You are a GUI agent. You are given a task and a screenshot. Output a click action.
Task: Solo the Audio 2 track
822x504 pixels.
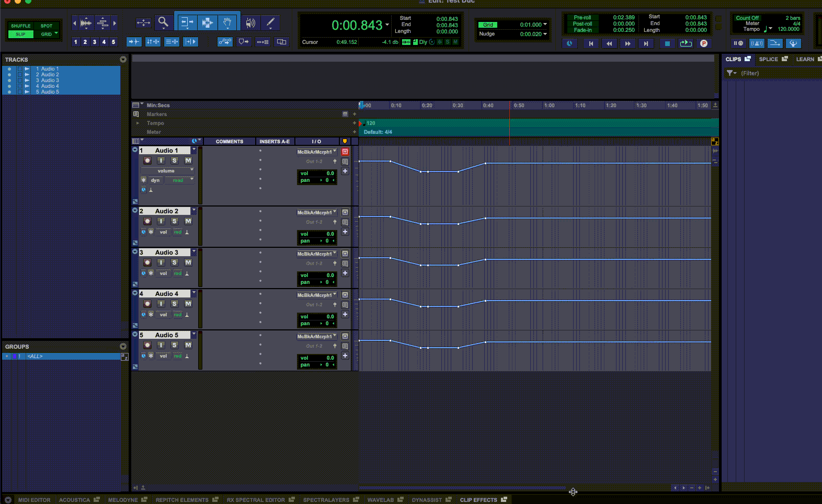click(175, 221)
